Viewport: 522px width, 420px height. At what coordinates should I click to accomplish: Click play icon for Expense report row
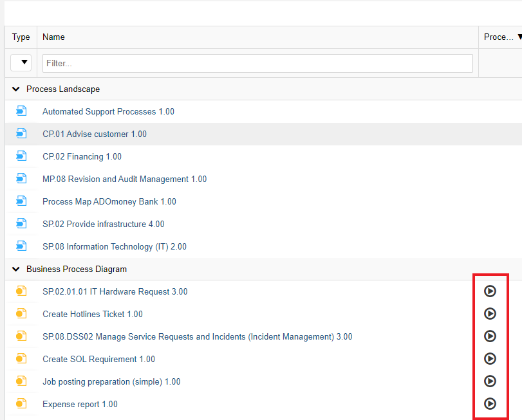coord(490,404)
